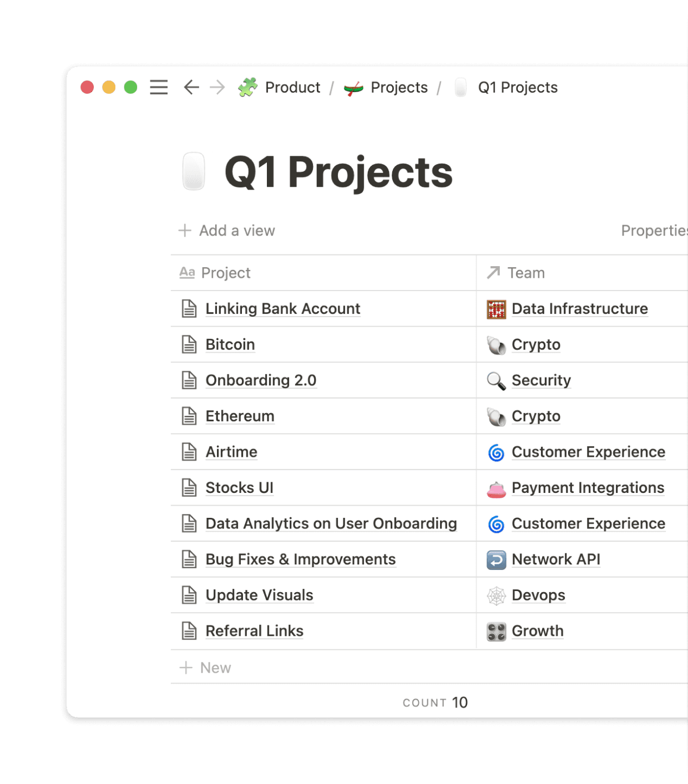The height and width of the screenshot is (784, 688).
Task: Click the Q1 Projects page title icon
Action: 194,171
